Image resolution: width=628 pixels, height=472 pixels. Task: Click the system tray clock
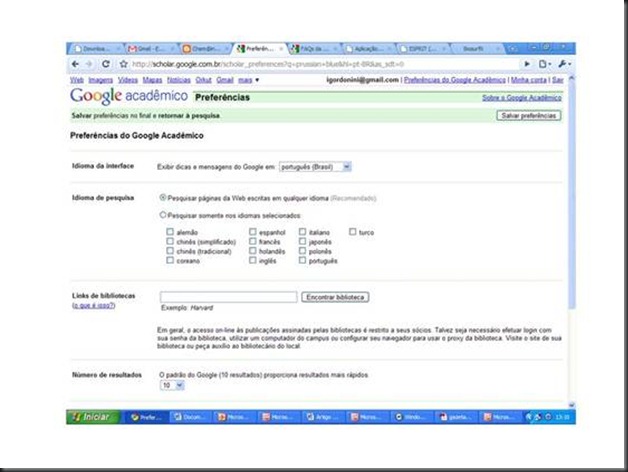click(x=562, y=417)
